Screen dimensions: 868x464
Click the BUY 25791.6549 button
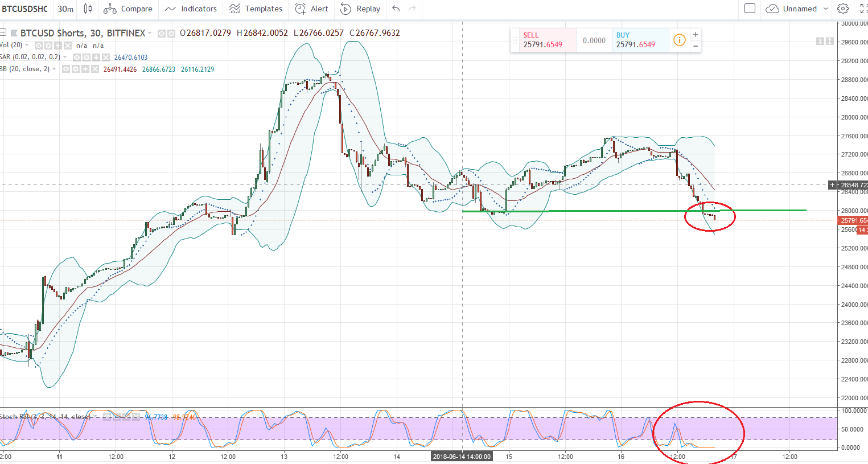[640, 40]
